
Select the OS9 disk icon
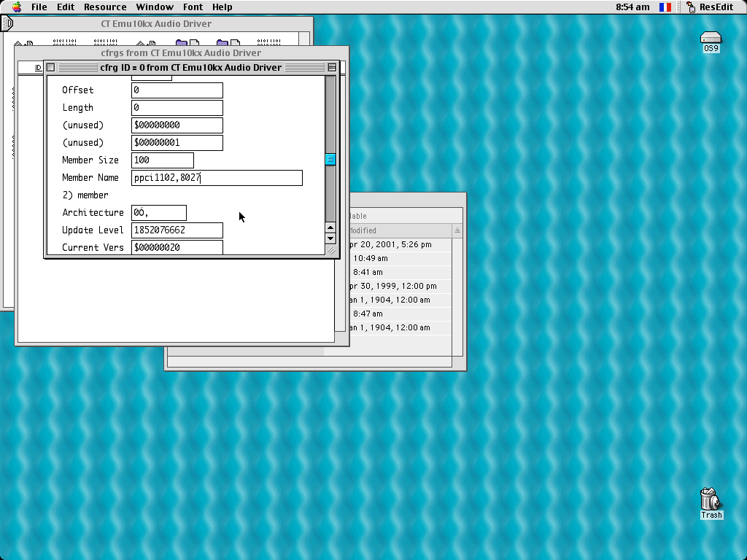click(711, 42)
